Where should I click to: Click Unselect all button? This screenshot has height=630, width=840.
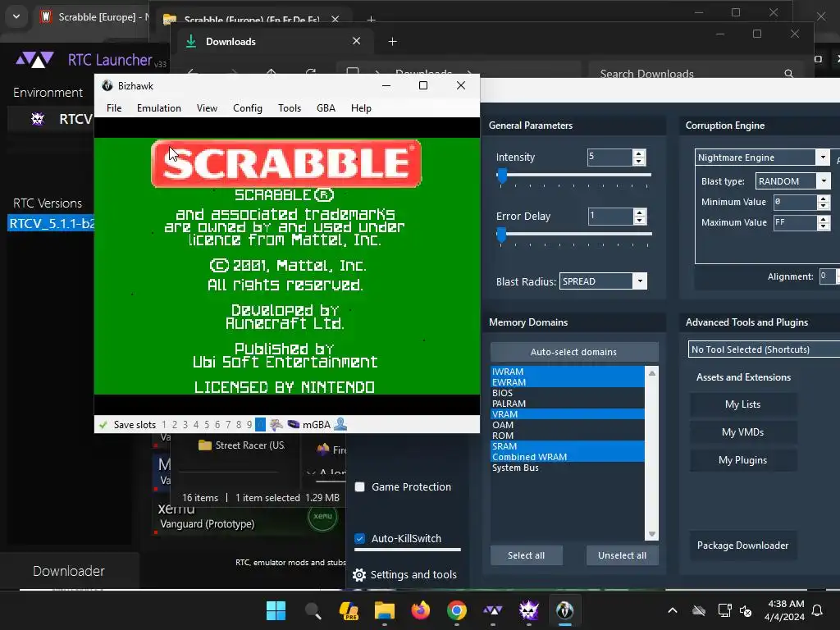(622, 555)
